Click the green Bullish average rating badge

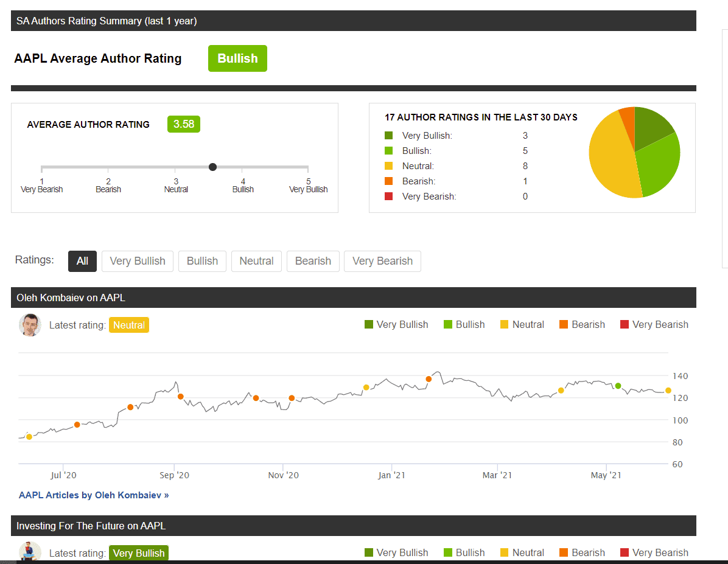237,58
